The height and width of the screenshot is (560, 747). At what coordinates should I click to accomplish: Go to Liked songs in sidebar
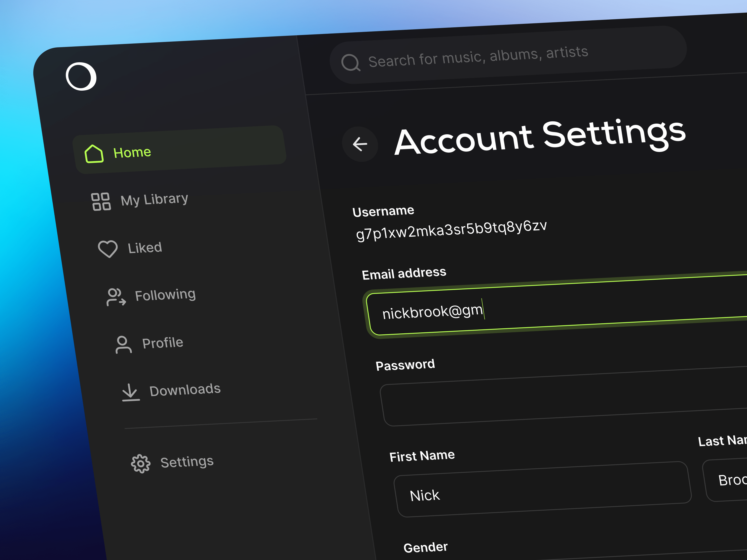145,248
